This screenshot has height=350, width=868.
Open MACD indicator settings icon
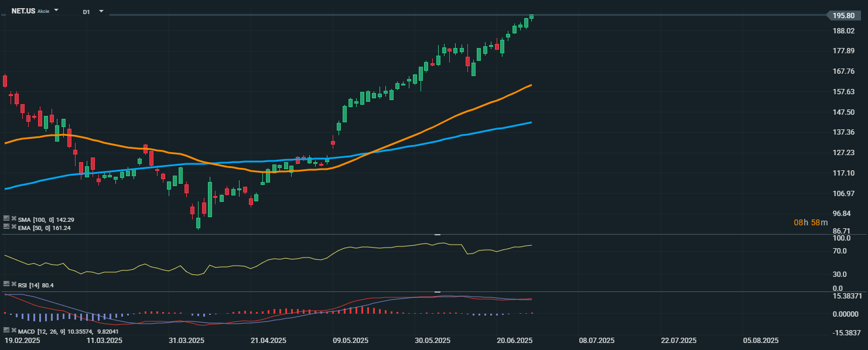[6, 331]
